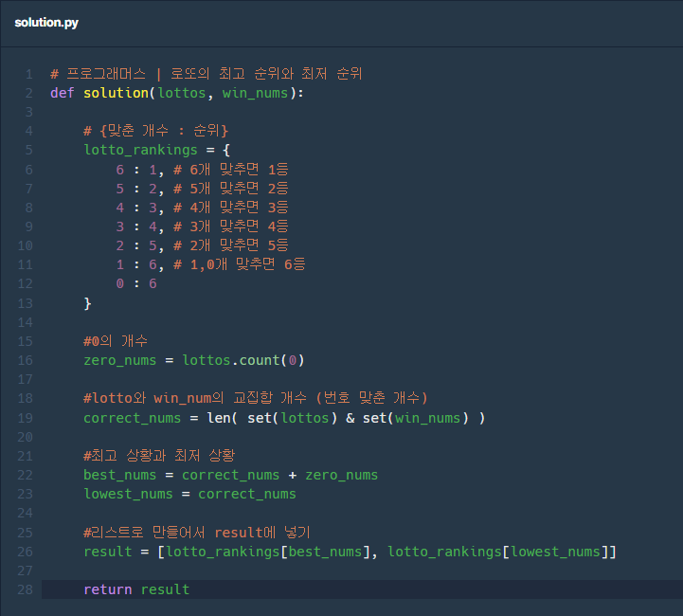The width and height of the screenshot is (683, 616).
Task: Click the comment '# 4개 맞추면 3등'
Action: (x=231, y=208)
